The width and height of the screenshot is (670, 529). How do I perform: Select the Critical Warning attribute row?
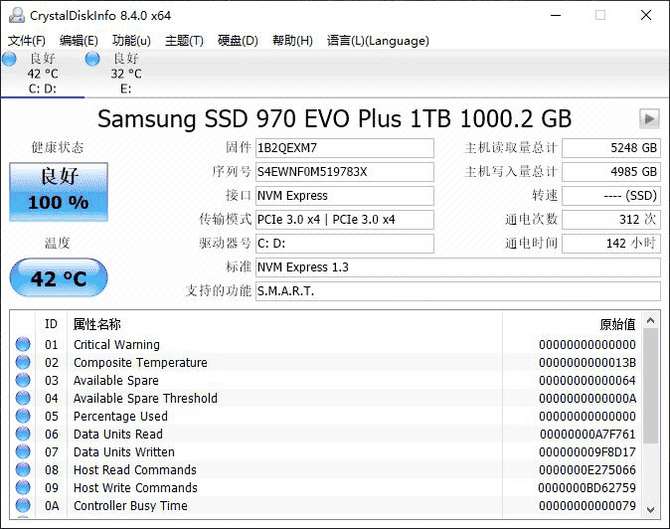click(x=326, y=344)
